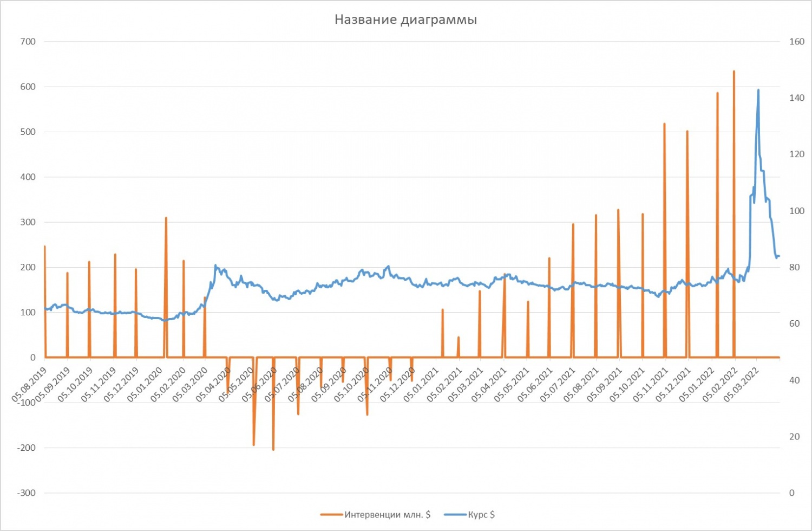The width and height of the screenshot is (812, 531).
Task: Click the "Интервенции млн. $" legend label
Action: 387,514
